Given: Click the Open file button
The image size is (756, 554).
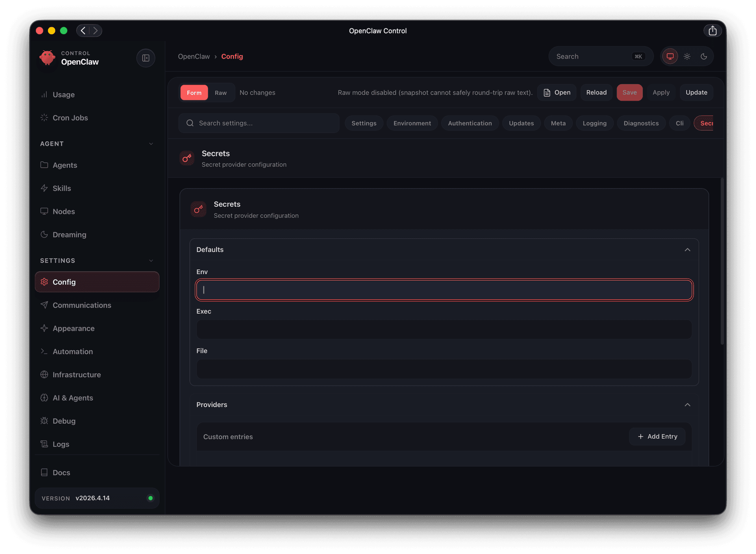Looking at the screenshot, I should tap(557, 93).
